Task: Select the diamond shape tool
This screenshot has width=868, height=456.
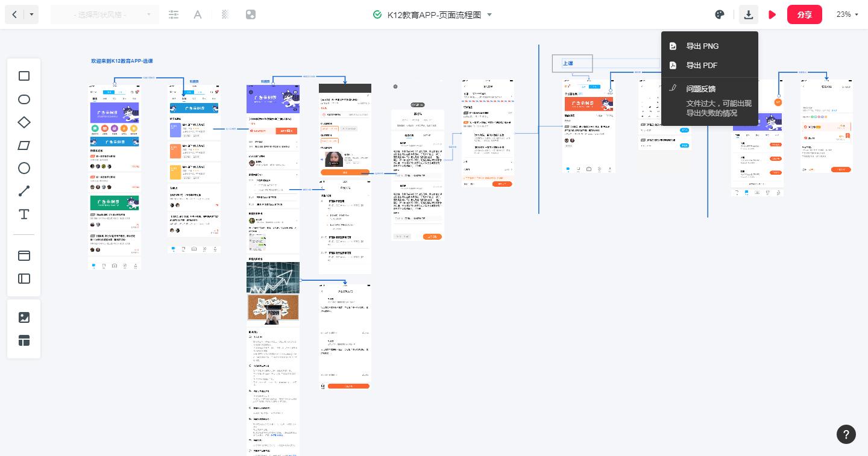Action: tap(24, 122)
